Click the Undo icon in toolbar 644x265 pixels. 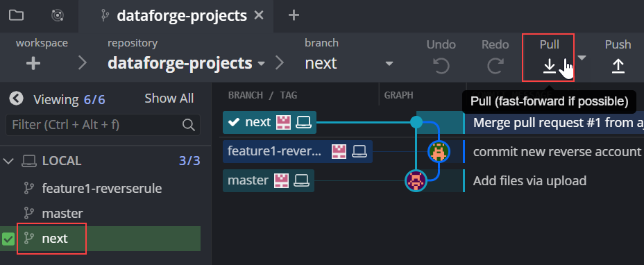pyautogui.click(x=441, y=66)
